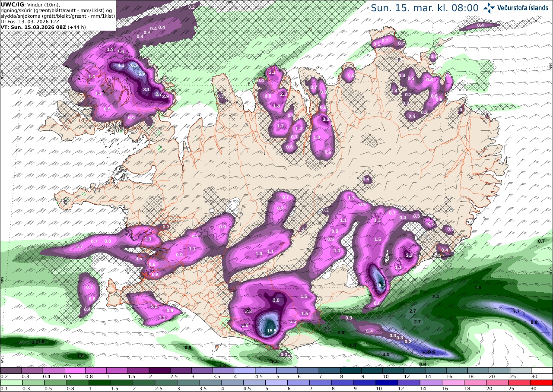This screenshot has height=392, width=553.
Task: Select the 16 light pink rain scale swatch
Action: pos(454,383)
